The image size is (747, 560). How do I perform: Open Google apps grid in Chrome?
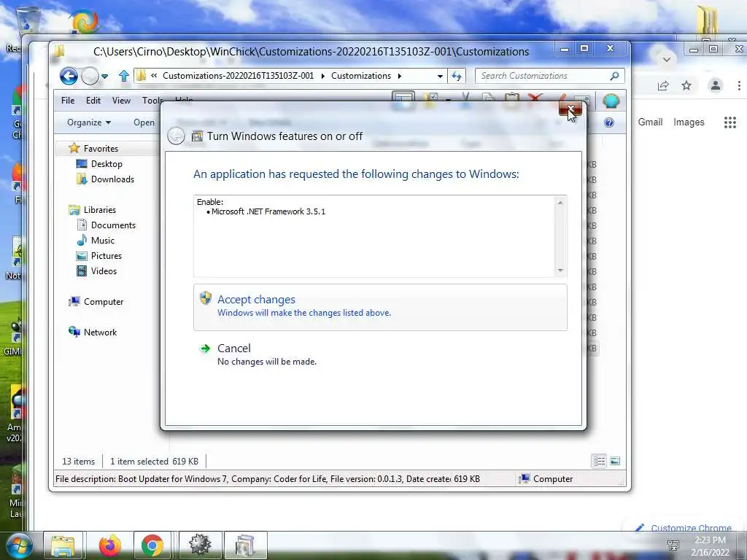coord(729,122)
